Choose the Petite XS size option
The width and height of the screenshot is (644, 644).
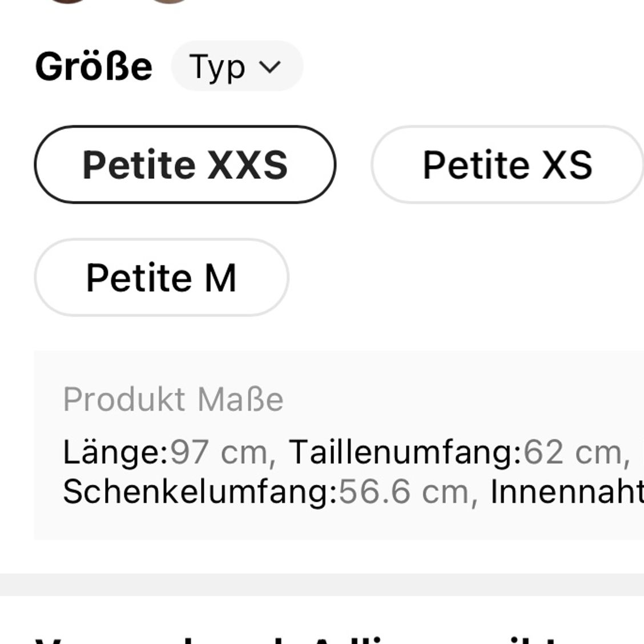coord(507,164)
